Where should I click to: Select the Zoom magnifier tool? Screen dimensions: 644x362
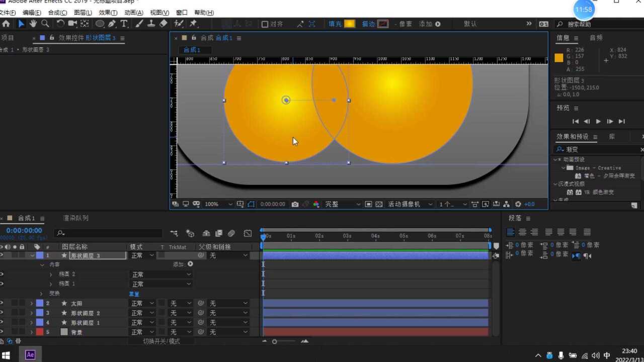point(45,24)
